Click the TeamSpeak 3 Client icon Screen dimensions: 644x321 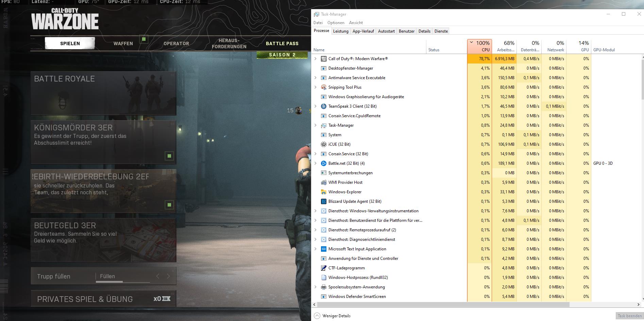pos(323,106)
